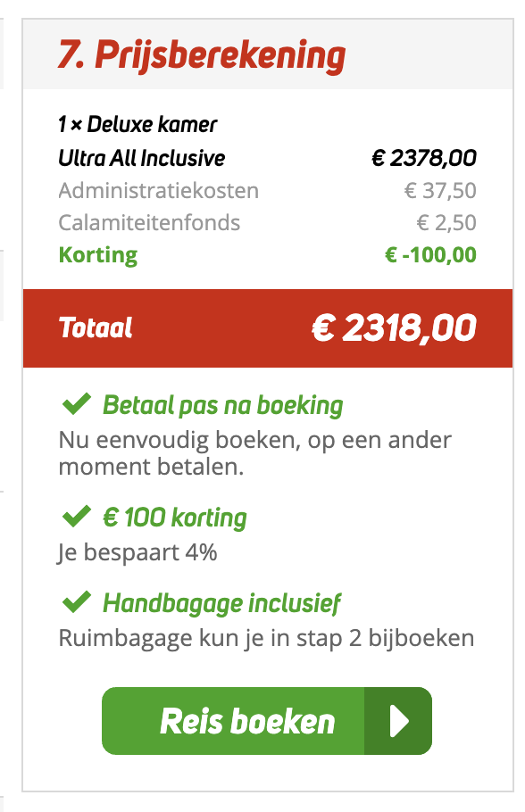Click the € 100 korting heading
Image resolution: width=525 pixels, height=812 pixels.
tap(175, 518)
